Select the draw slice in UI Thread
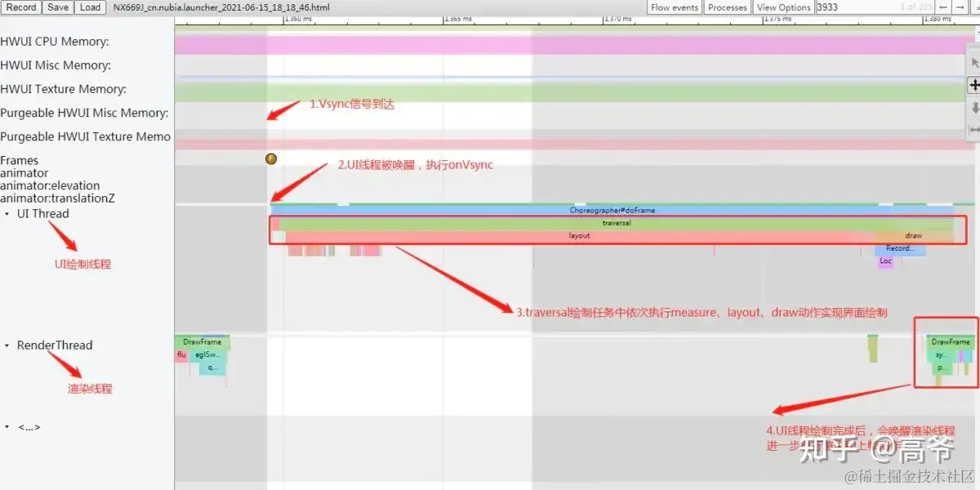 point(913,236)
